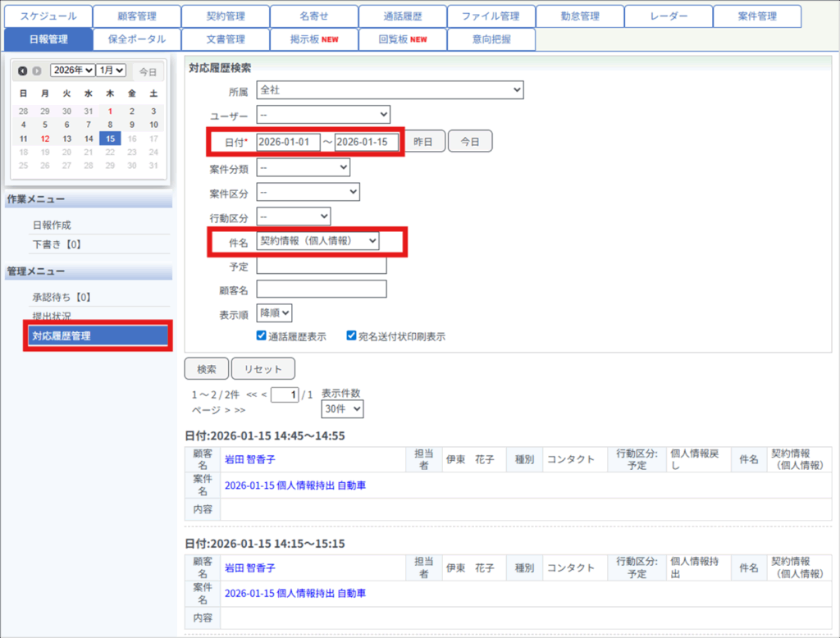
Task: Open the 所属 dropdown showing 全社
Action: [390, 89]
